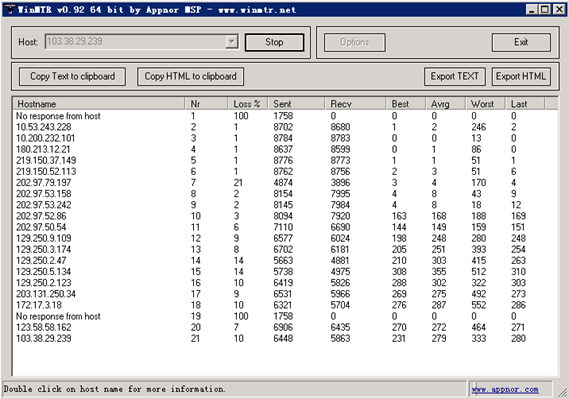
Task: Stop the trace with the Stop button
Action: tap(274, 42)
